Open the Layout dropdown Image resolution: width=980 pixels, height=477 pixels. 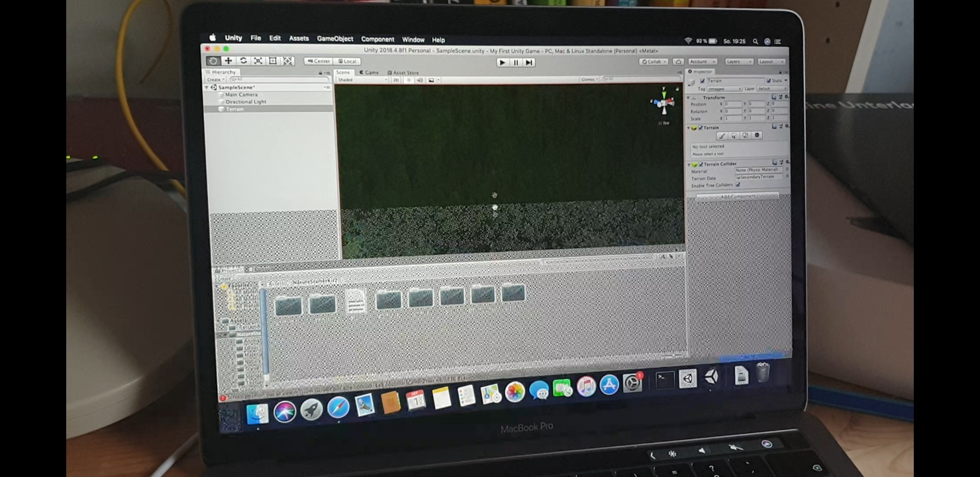point(771,62)
